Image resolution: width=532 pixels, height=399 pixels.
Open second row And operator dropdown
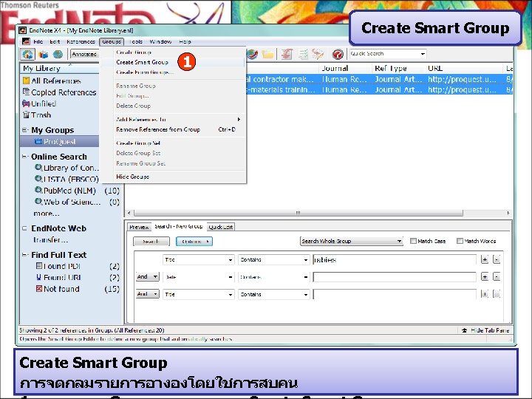click(x=147, y=277)
